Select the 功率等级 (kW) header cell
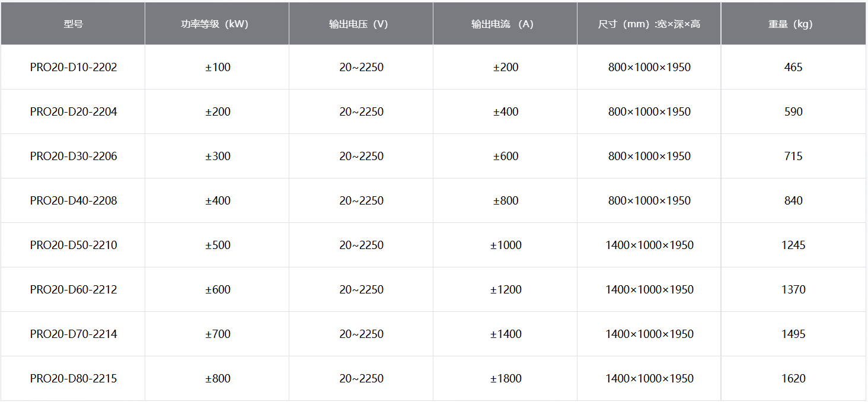 coord(217,24)
